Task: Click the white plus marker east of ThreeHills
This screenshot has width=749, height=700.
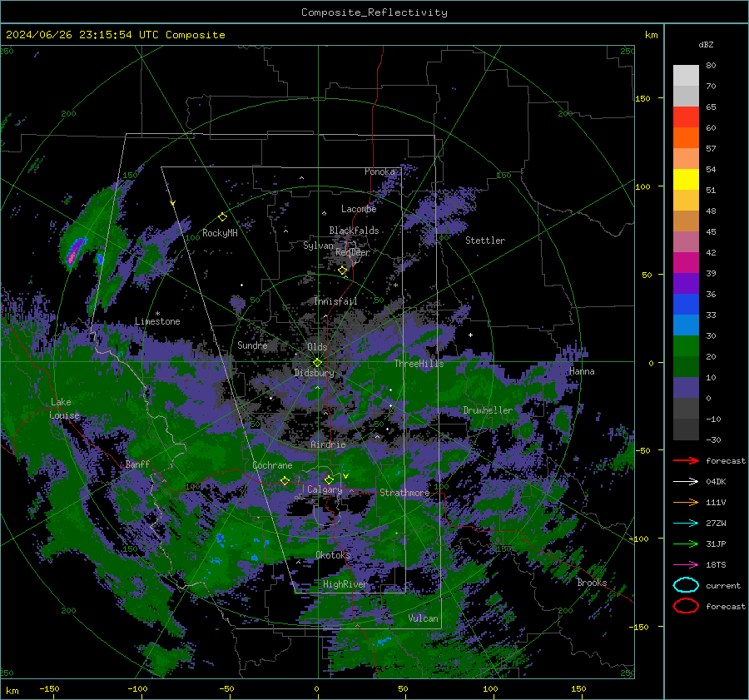Action: (x=470, y=335)
